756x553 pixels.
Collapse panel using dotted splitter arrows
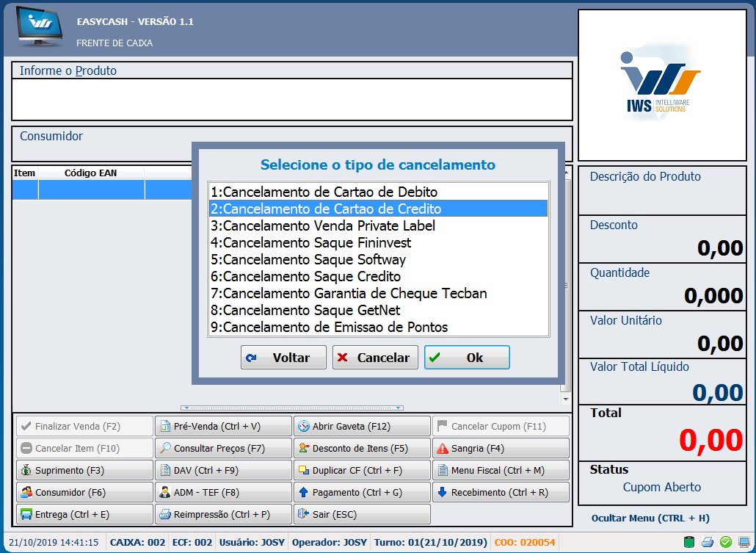coord(291,408)
